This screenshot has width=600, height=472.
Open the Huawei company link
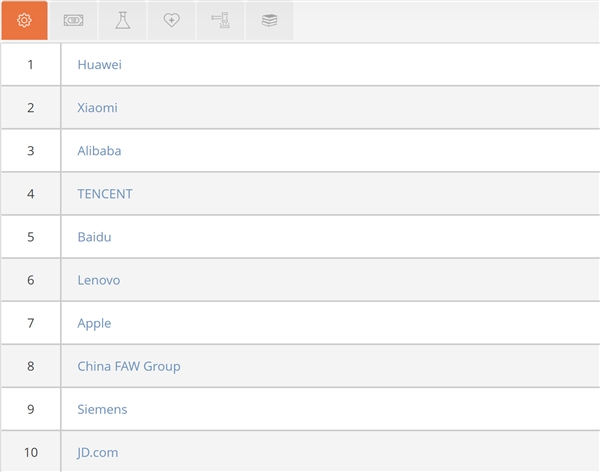coord(99,65)
